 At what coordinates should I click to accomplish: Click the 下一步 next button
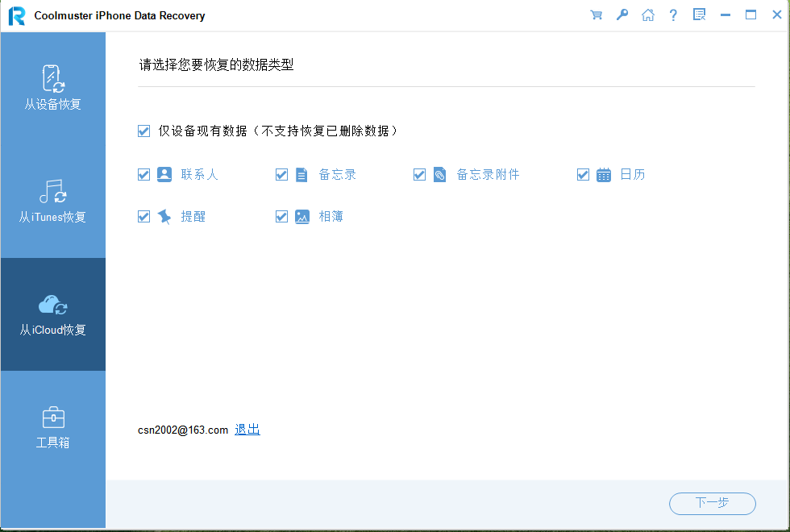tap(713, 503)
